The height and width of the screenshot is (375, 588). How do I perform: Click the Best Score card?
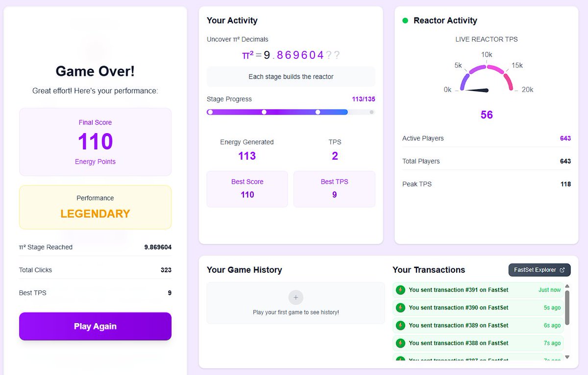click(x=247, y=189)
